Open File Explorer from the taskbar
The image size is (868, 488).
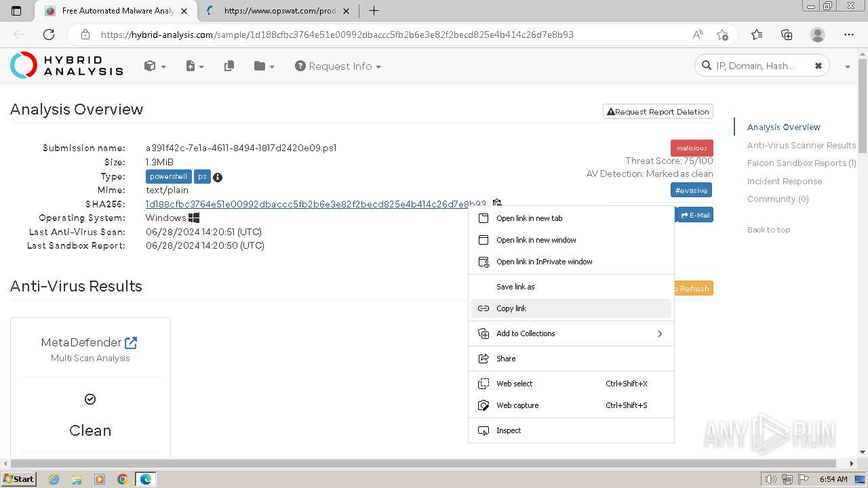77,479
